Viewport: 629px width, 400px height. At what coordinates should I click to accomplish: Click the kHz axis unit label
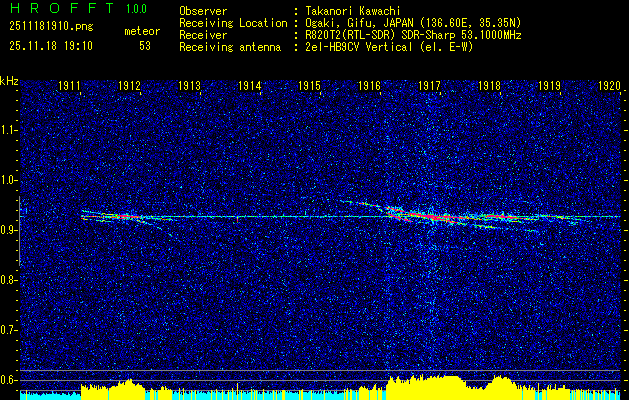pyautogui.click(x=9, y=81)
